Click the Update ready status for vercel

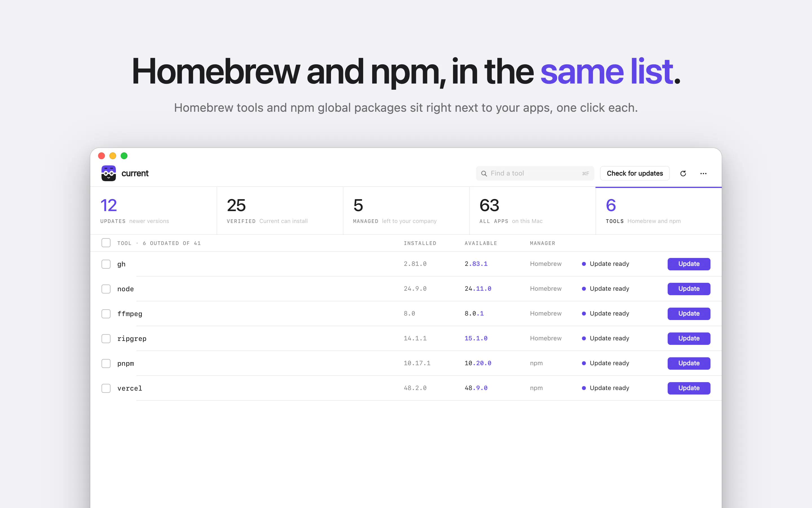coord(606,388)
